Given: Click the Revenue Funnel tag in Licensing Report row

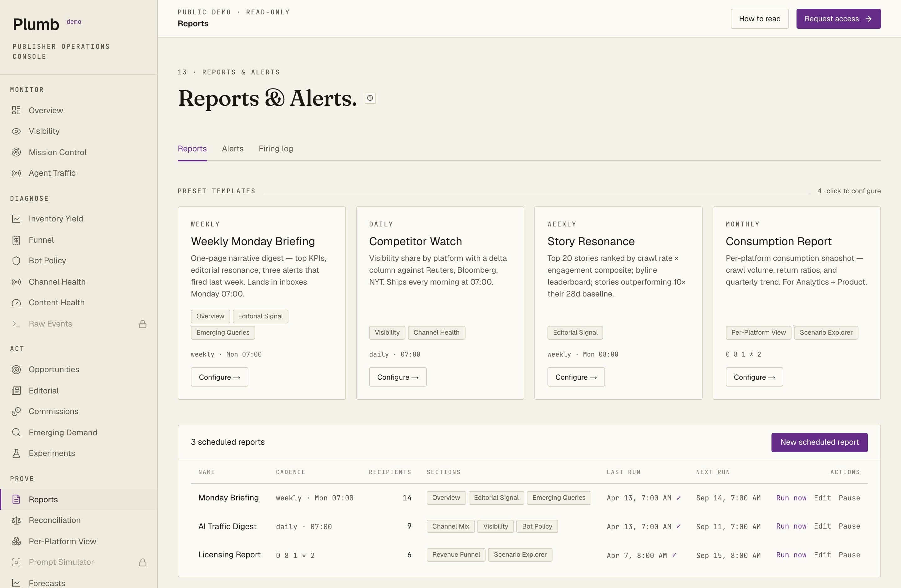Looking at the screenshot, I should (456, 555).
